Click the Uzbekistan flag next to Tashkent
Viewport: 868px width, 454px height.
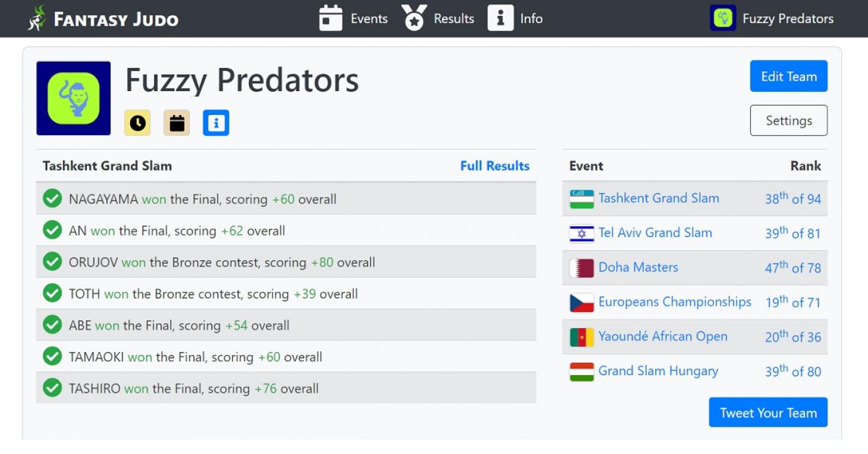pyautogui.click(x=581, y=199)
